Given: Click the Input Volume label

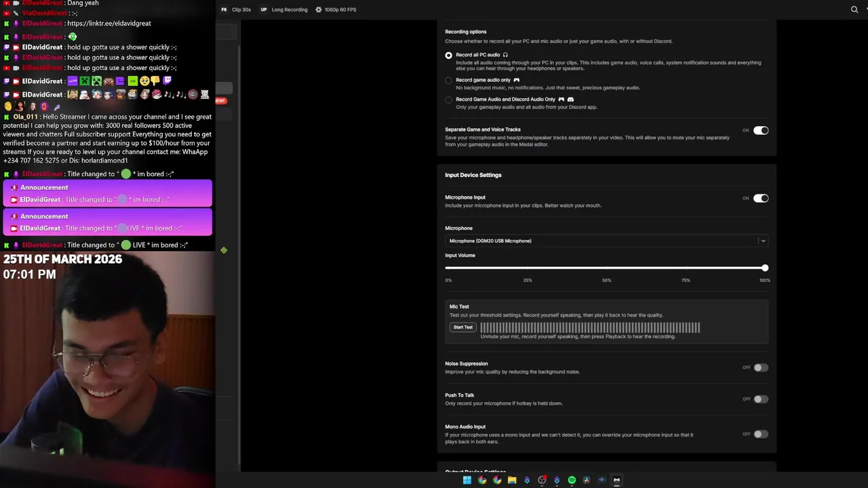Looking at the screenshot, I should click(x=460, y=256).
